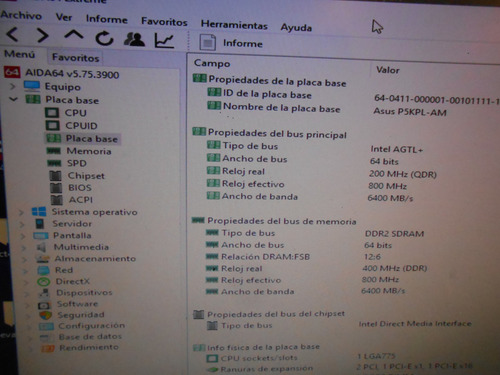The height and width of the screenshot is (375, 500).
Task: Select the ID de la placa base row
Action: click(x=267, y=94)
